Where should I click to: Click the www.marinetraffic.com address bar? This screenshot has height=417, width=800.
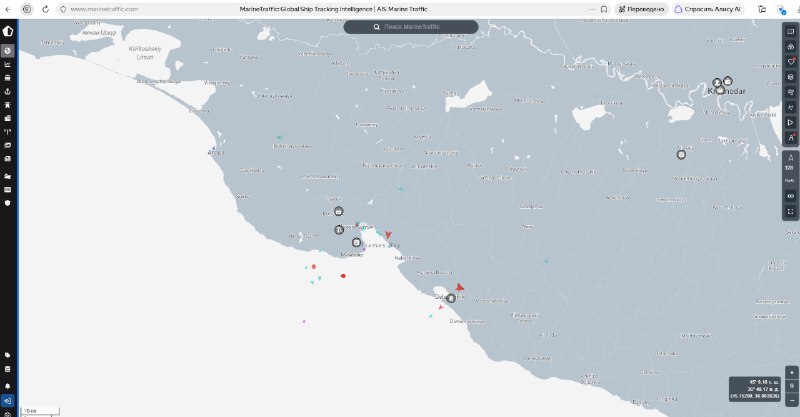tap(104, 9)
